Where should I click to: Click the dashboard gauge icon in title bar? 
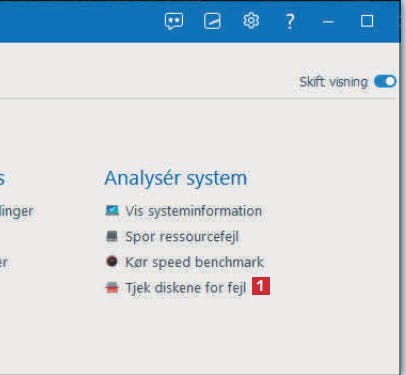tap(212, 21)
